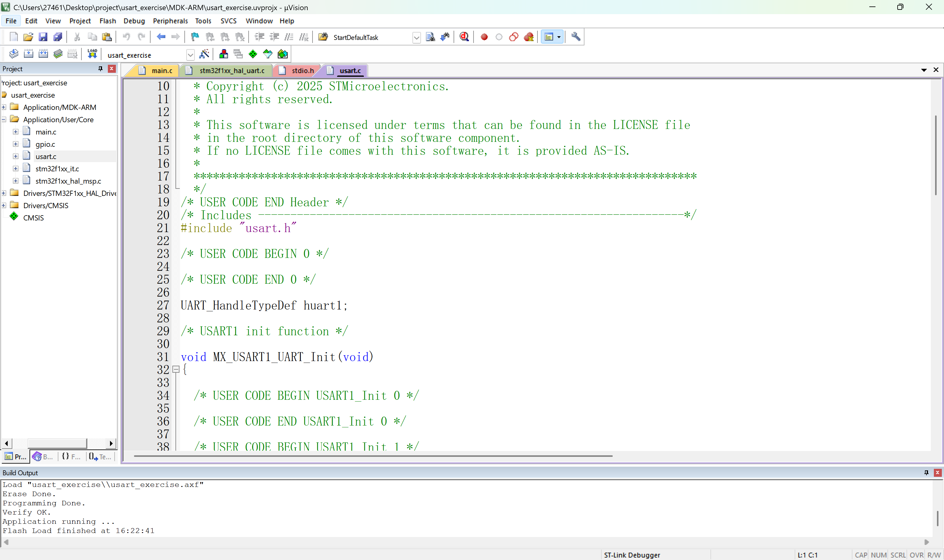
Task: Click the Configuration wrench icon
Action: pos(576,37)
